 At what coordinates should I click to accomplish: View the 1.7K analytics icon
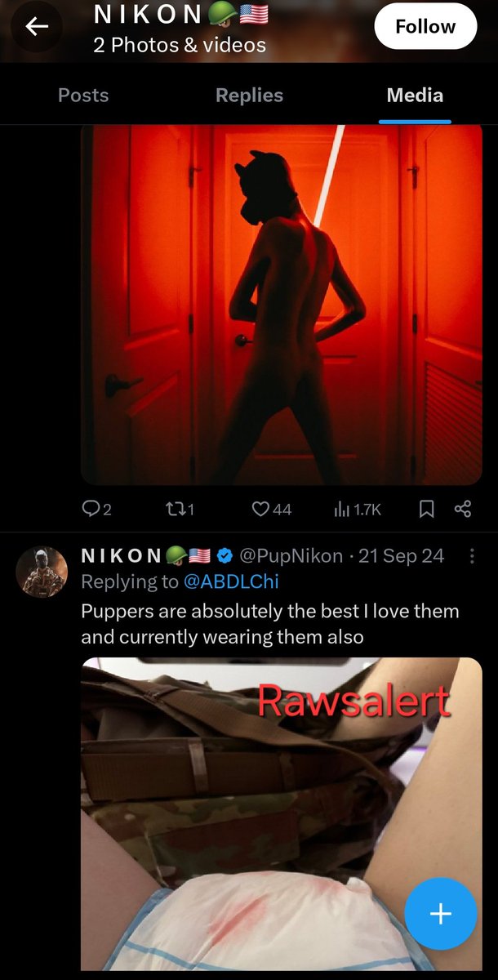tap(358, 510)
